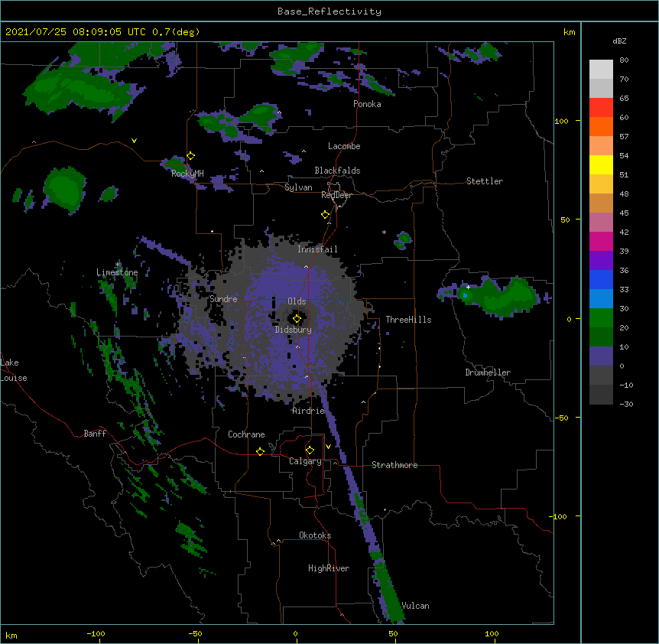The image size is (659, 644).
Task: Click the Calgary city label
Action: [305, 461]
